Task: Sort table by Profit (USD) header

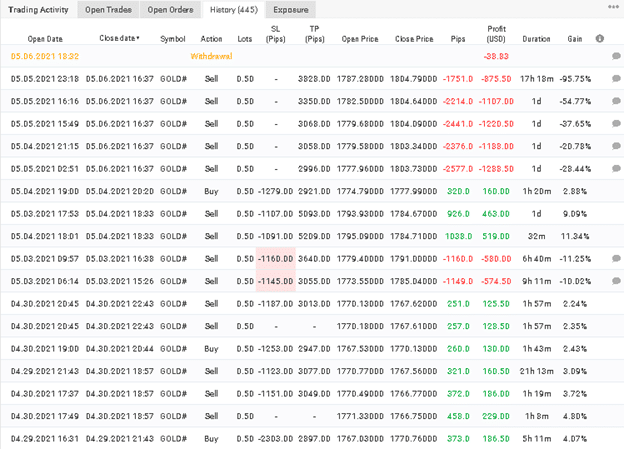Action: pyautogui.click(x=496, y=34)
